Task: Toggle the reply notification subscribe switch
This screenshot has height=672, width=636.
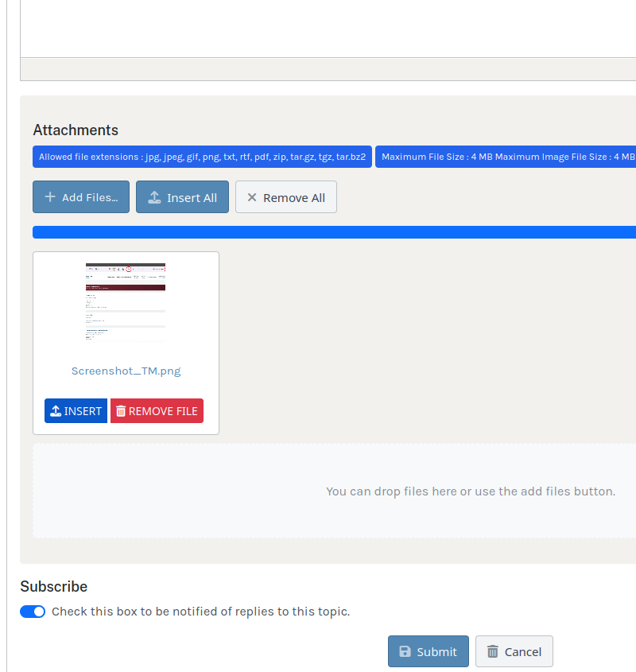Action: click(33, 612)
